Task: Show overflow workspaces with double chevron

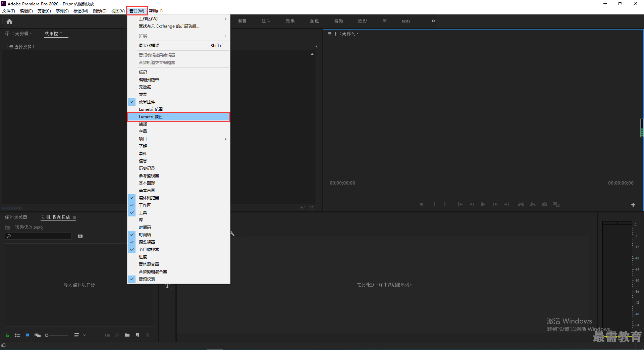Action: pos(433,21)
